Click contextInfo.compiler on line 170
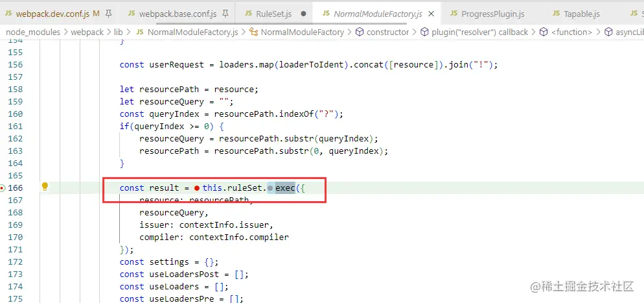The image size is (644, 303). pyautogui.click(x=239, y=237)
